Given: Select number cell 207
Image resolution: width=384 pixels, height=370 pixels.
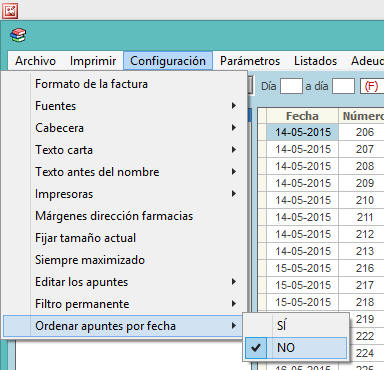Looking at the screenshot, I should (362, 149).
